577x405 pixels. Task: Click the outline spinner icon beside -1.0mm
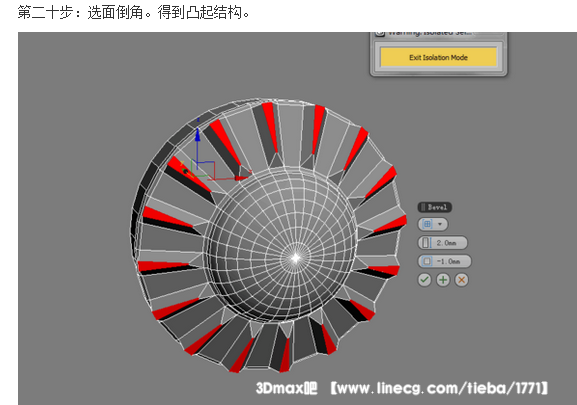(426, 261)
